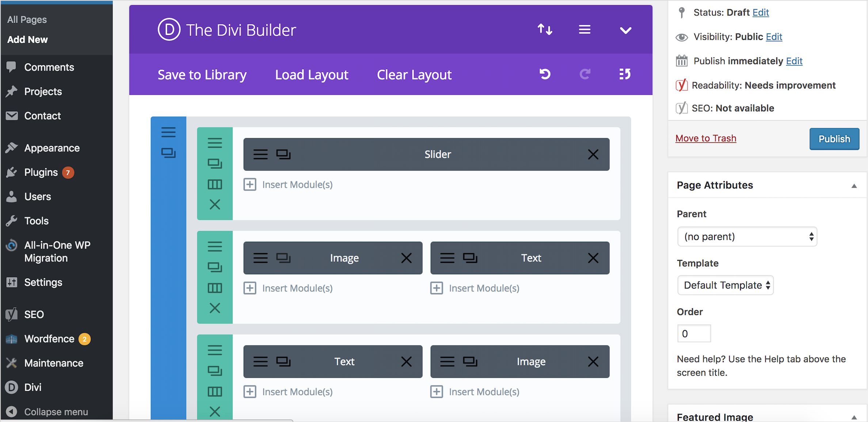Open settings of Text module in third row
The width and height of the screenshot is (868, 422).
[x=260, y=362]
